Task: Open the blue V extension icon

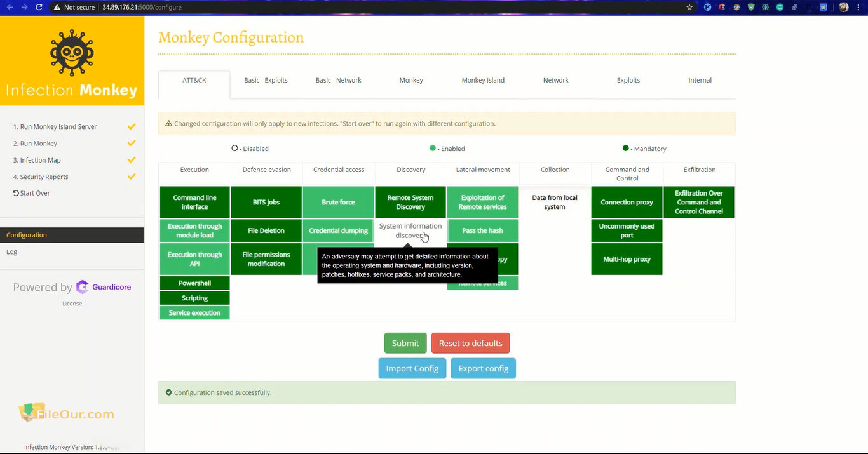Action: [x=708, y=7]
